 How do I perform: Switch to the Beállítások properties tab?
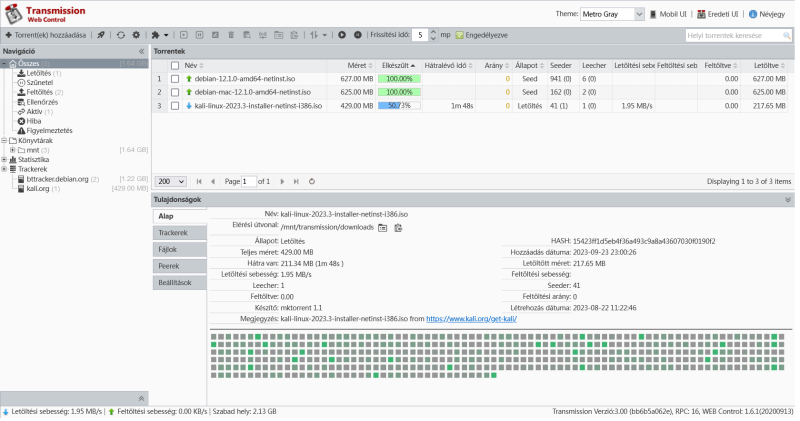pos(180,284)
